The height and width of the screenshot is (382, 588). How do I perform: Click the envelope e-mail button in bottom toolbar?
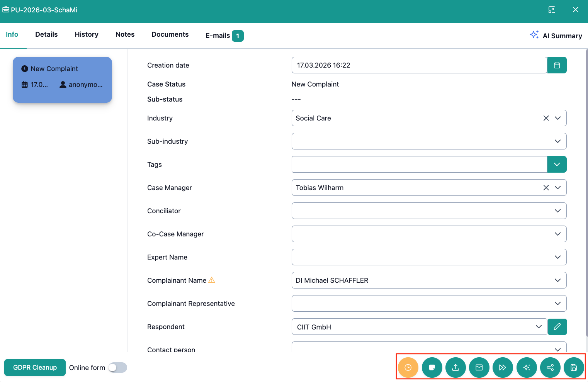click(479, 367)
